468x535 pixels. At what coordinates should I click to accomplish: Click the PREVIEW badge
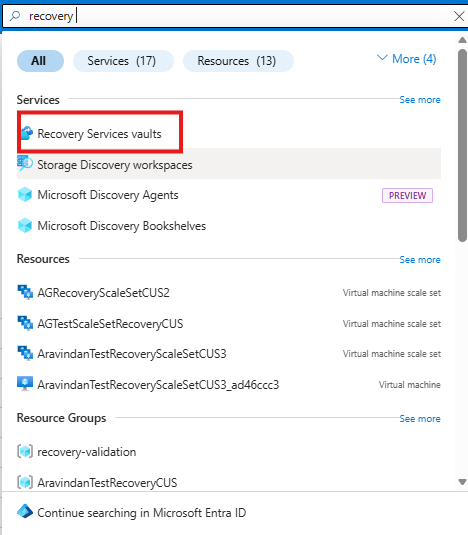pyautogui.click(x=407, y=196)
